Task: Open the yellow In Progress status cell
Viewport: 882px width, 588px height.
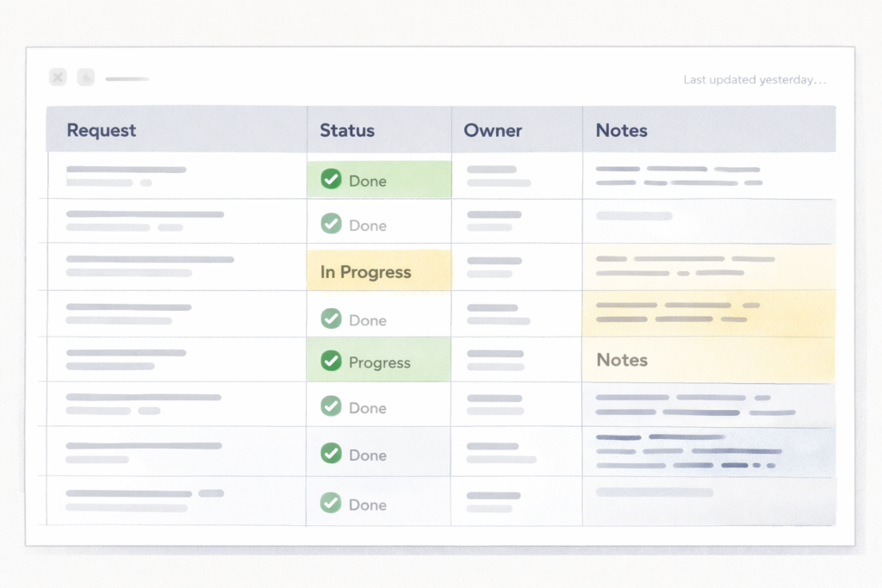Action: tap(378, 271)
